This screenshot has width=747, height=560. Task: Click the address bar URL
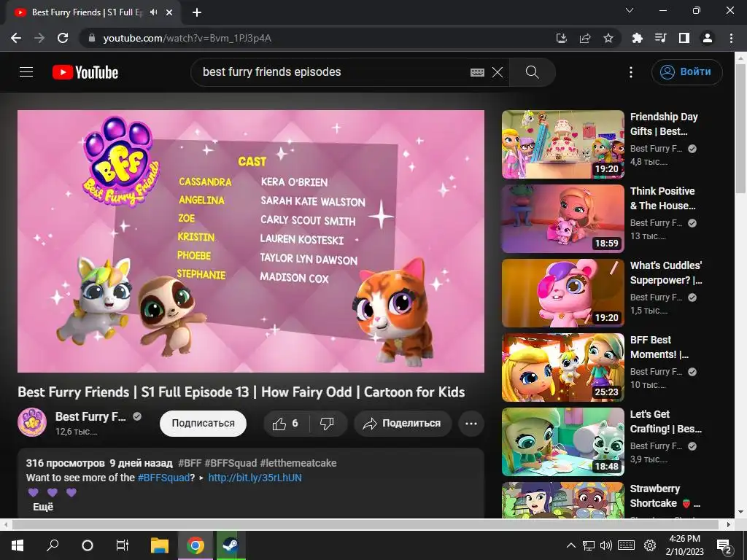[187, 38]
